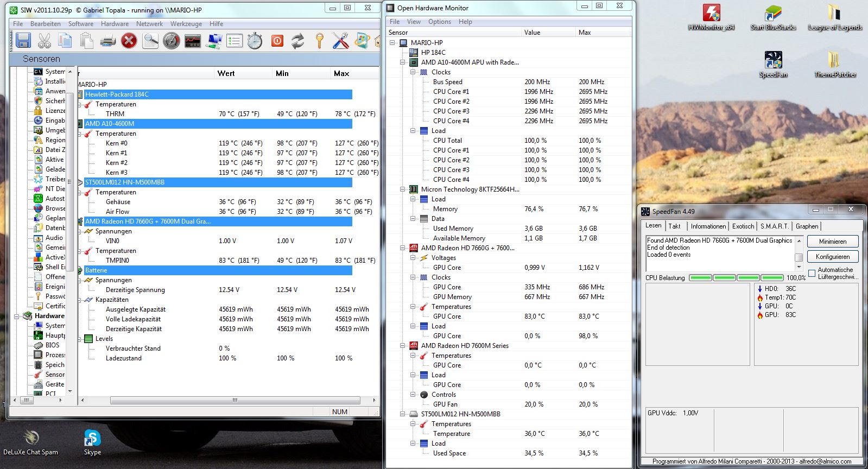Click the CPU Belastung green load bar in SpeedFan
The width and height of the screenshot is (868, 469).
[x=737, y=278]
